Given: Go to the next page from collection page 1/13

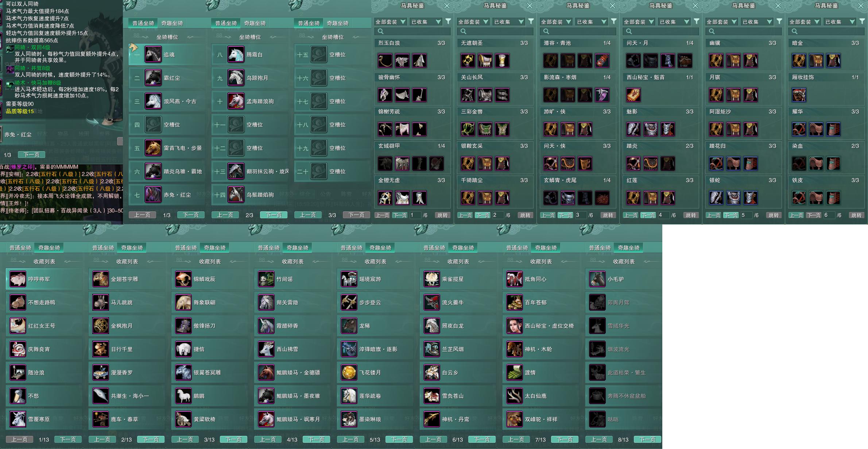Looking at the screenshot, I should tap(68, 440).
